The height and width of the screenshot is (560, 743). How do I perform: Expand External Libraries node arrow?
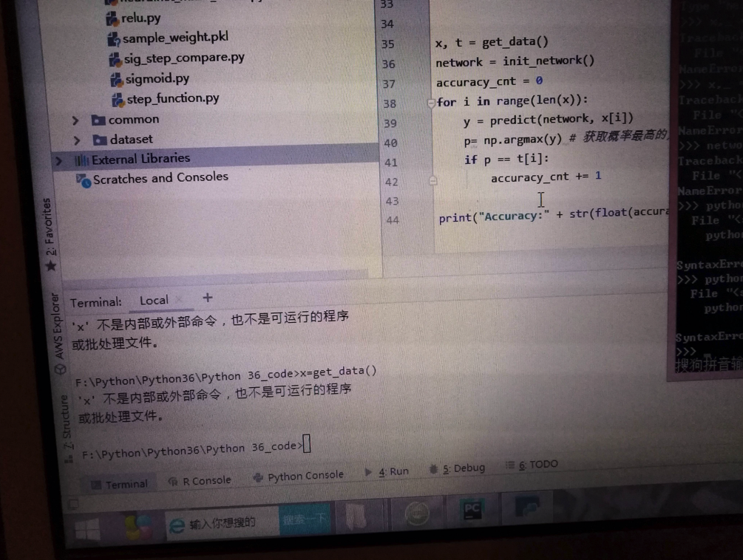[58, 161]
